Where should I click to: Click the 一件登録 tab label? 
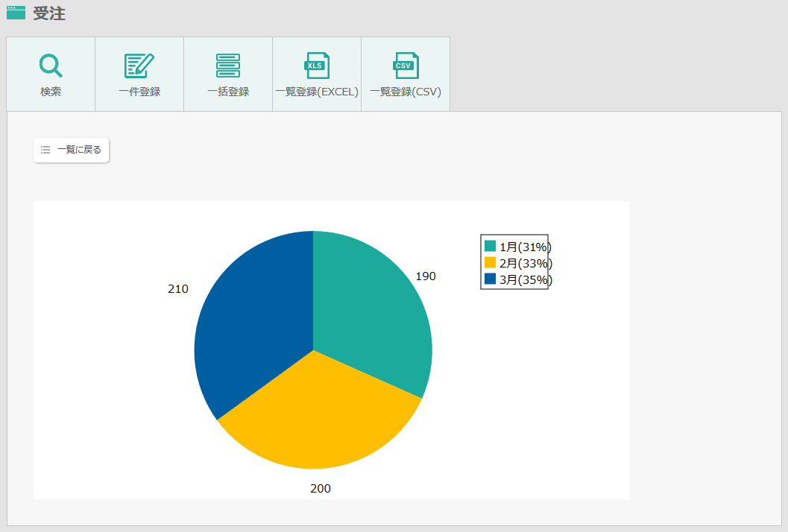(139, 92)
